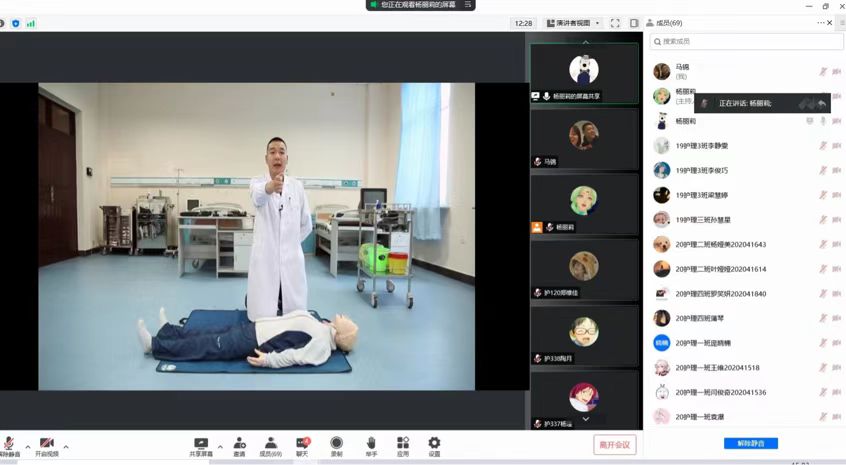Screen dimensions: 846x465
Task: Start recording with 录制 icon
Action: [336, 443]
